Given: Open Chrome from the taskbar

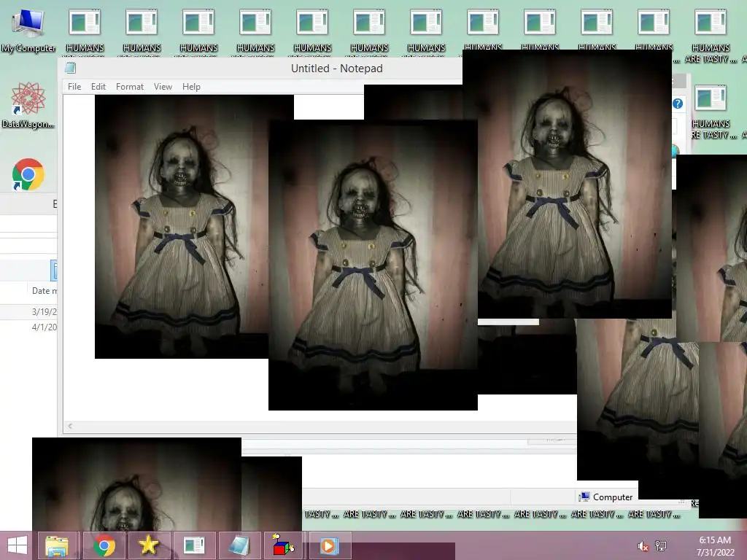Looking at the screenshot, I should [x=104, y=545].
